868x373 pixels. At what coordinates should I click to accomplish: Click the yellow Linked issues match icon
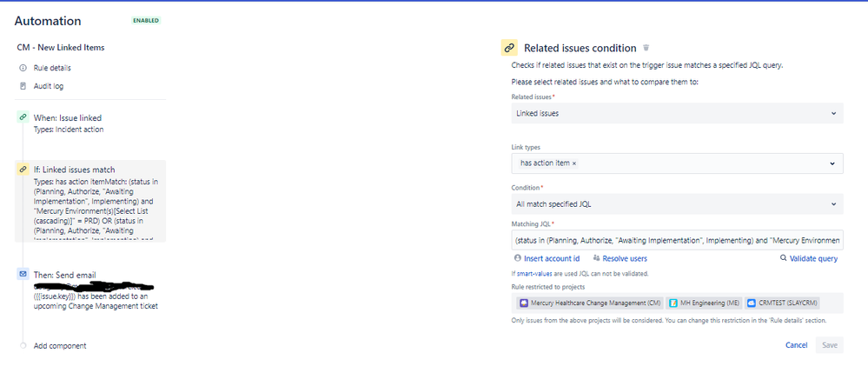[x=23, y=170]
